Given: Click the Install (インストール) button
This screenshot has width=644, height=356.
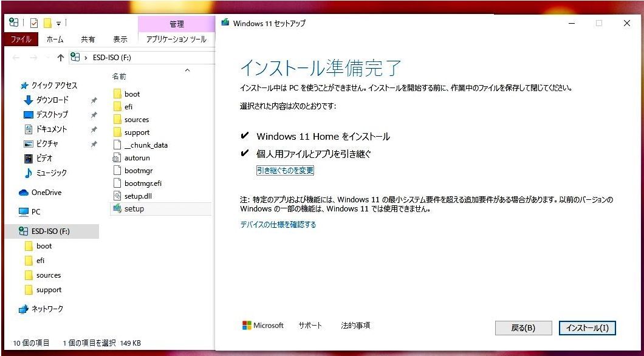Looking at the screenshot, I should (x=587, y=327).
